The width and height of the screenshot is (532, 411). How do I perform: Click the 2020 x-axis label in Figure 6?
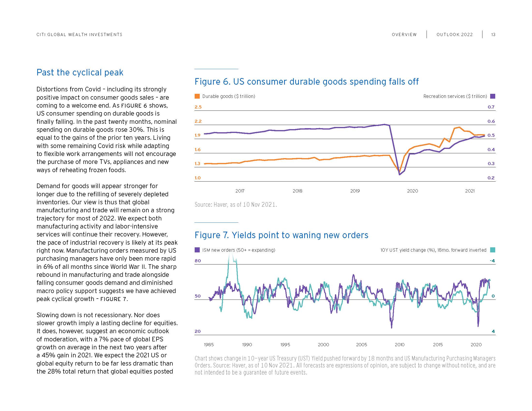[x=412, y=191]
